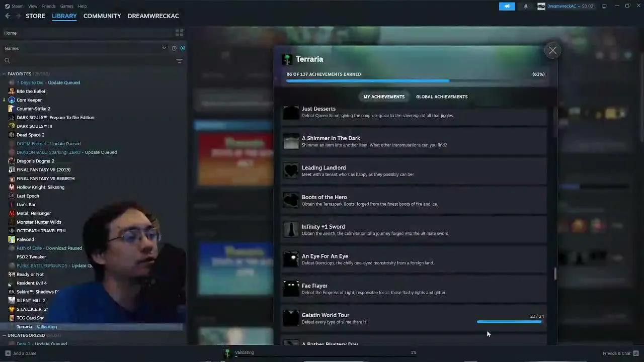Open the notifications bell
The width and height of the screenshot is (644, 362).
[526, 6]
